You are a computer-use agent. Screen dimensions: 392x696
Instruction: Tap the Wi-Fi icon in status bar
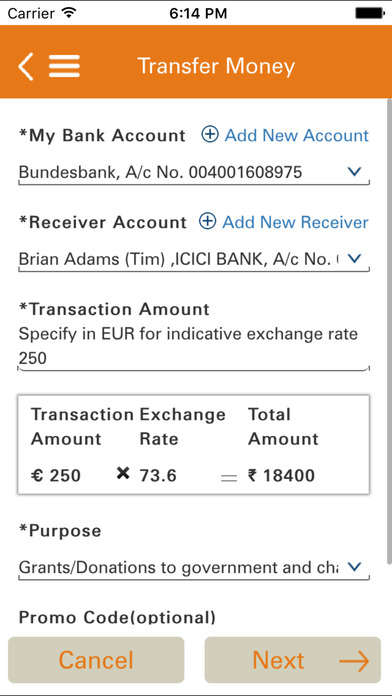coord(68,13)
